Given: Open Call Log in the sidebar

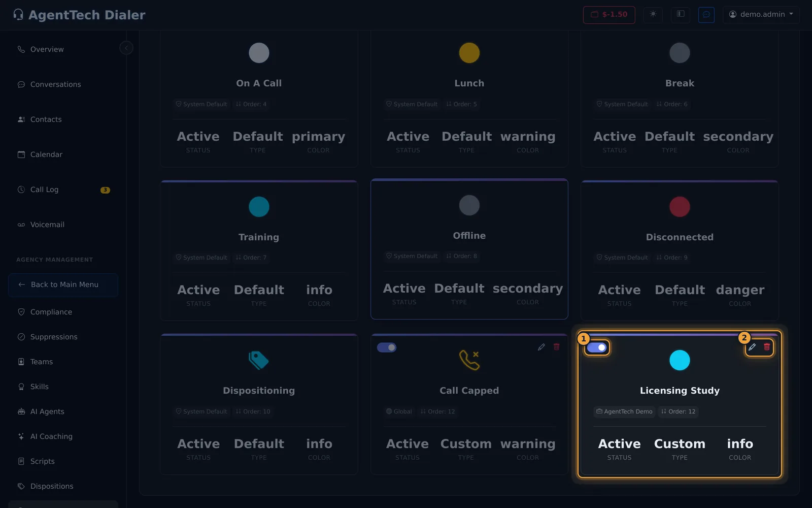Looking at the screenshot, I should (63, 189).
